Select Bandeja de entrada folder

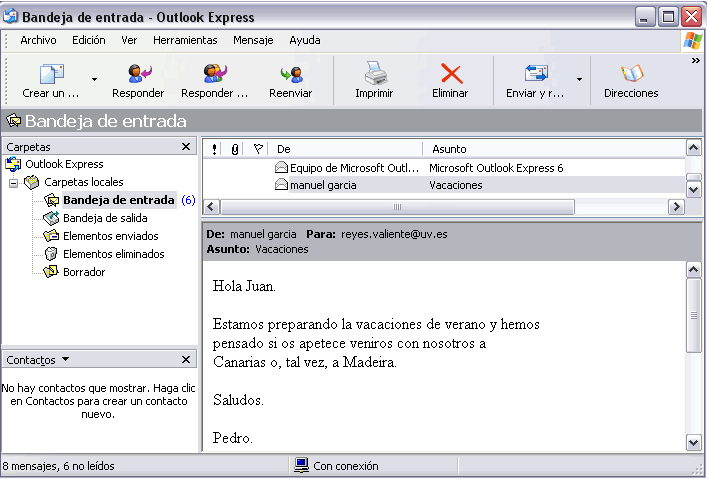pyautogui.click(x=119, y=200)
